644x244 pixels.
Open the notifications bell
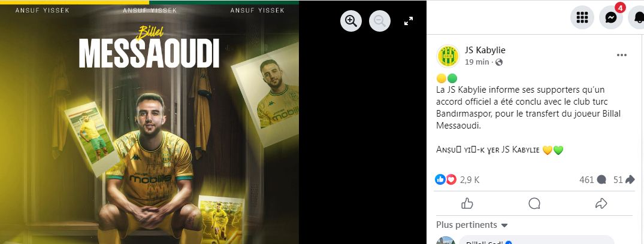pyautogui.click(x=638, y=17)
